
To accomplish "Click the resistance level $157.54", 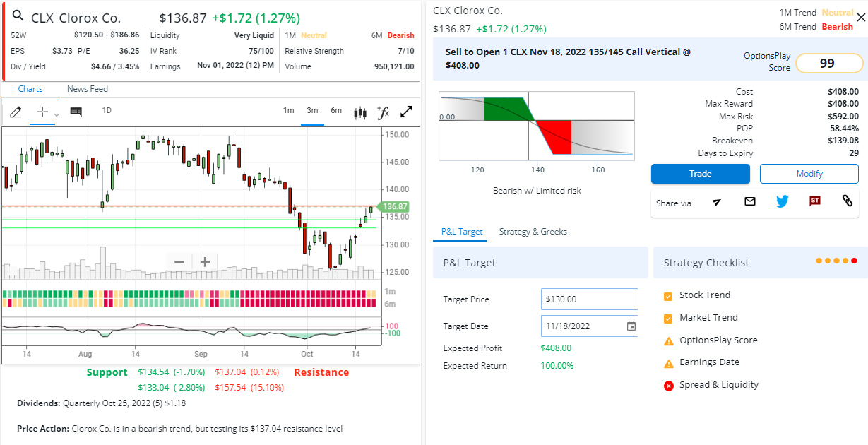I will click(249, 387).
